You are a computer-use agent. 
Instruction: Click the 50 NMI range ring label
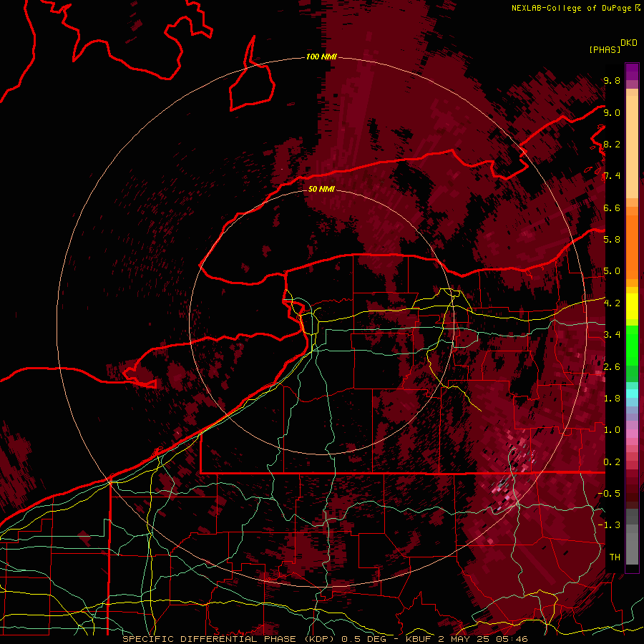click(321, 189)
